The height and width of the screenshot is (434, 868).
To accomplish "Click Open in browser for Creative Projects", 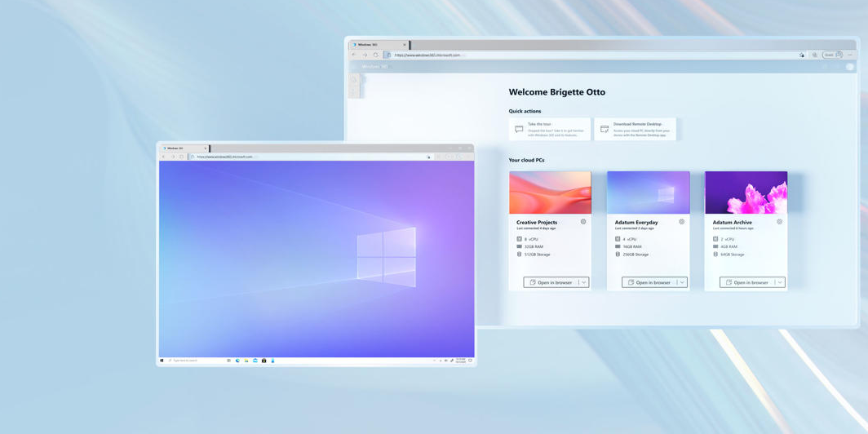I will [551, 282].
